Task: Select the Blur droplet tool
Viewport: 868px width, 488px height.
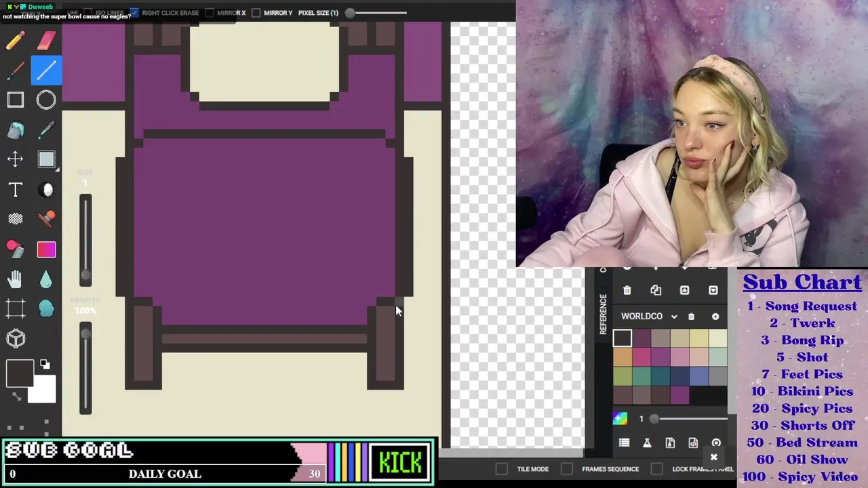Action: pyautogui.click(x=46, y=279)
